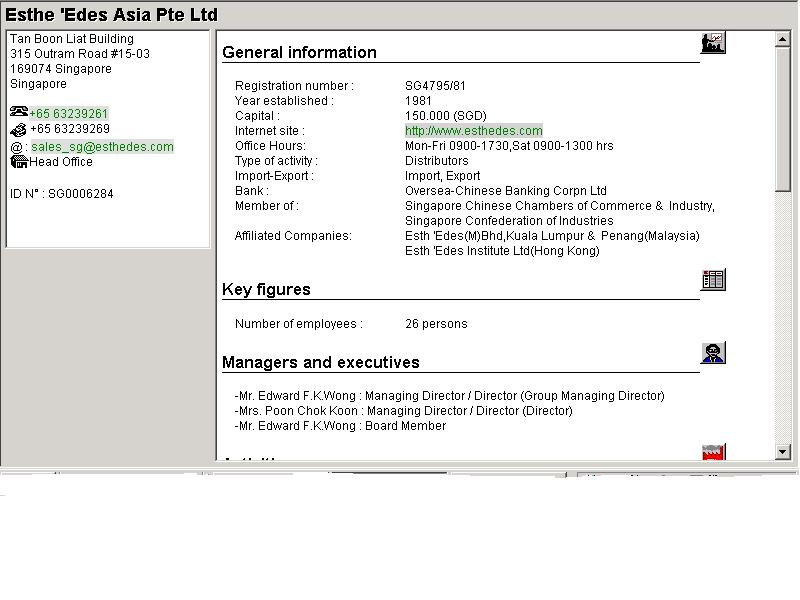Click the Managers and executives heading
This screenshot has height=600, width=800.
coord(320,363)
